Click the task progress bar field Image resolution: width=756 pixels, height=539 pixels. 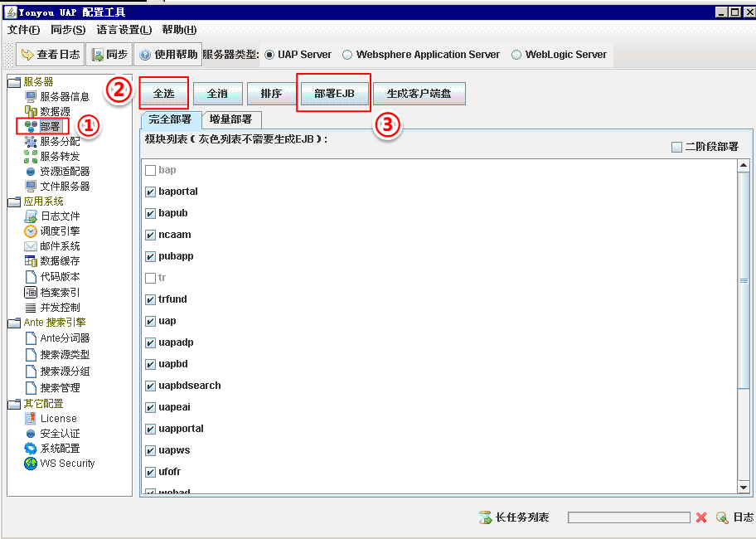pos(629,517)
